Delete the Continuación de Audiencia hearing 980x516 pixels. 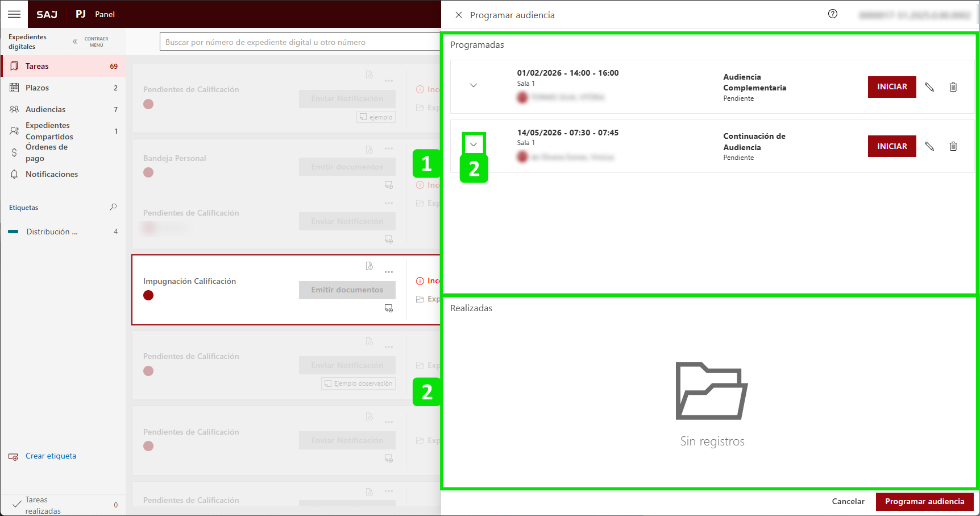coord(953,146)
